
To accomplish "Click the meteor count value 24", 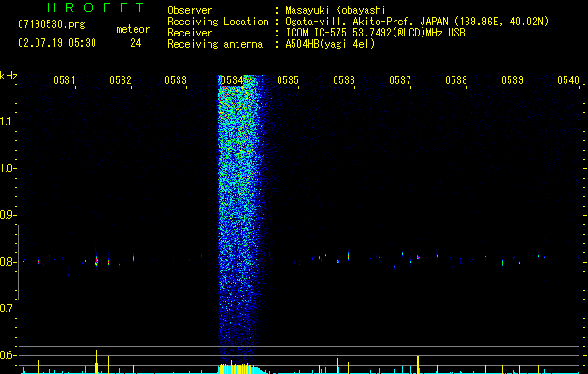I will [x=136, y=43].
